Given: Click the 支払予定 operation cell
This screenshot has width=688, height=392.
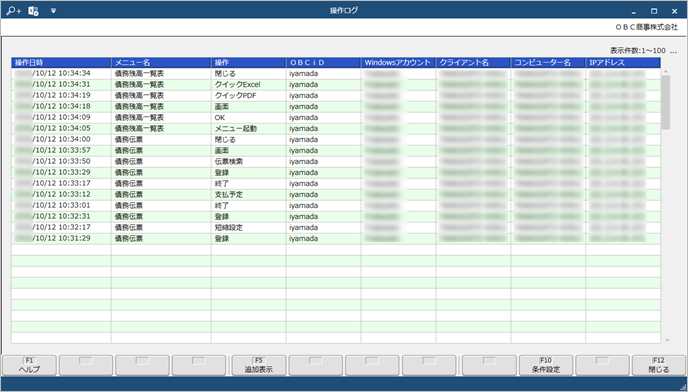Looking at the screenshot, I should [248, 194].
